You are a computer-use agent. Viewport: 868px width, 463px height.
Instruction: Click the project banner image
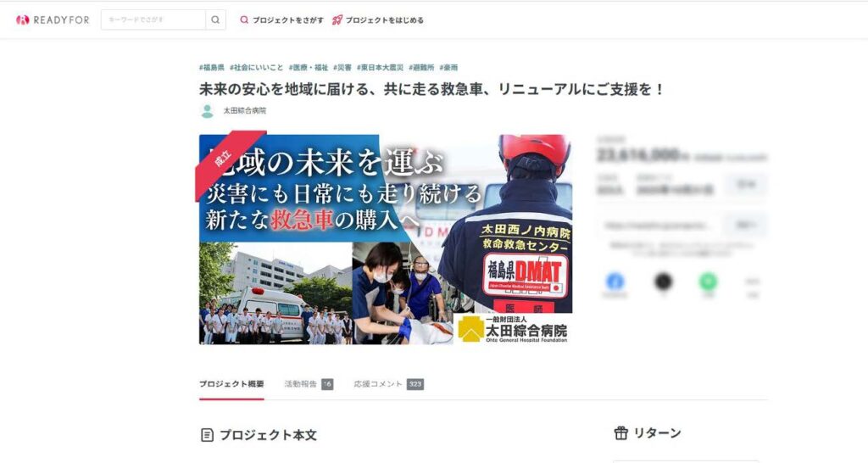pyautogui.click(x=386, y=239)
